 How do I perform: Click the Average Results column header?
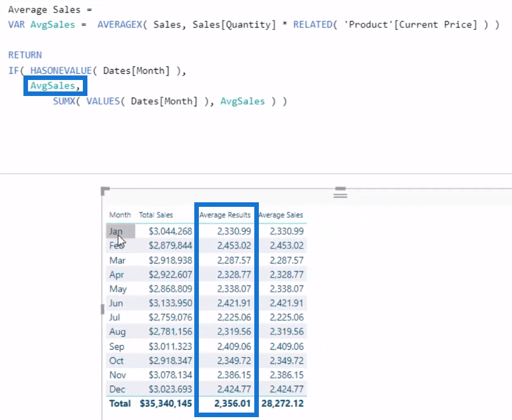coord(225,215)
